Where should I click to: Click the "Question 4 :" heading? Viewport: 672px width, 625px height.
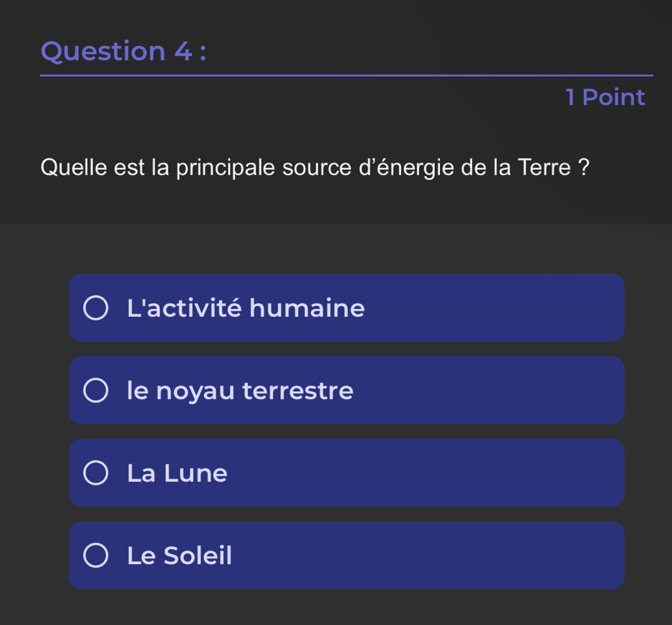click(x=123, y=51)
